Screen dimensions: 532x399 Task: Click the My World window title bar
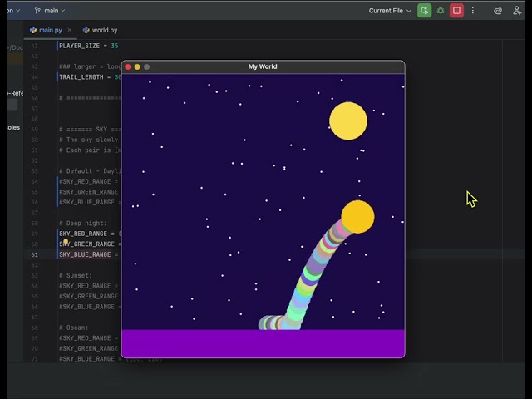click(263, 66)
